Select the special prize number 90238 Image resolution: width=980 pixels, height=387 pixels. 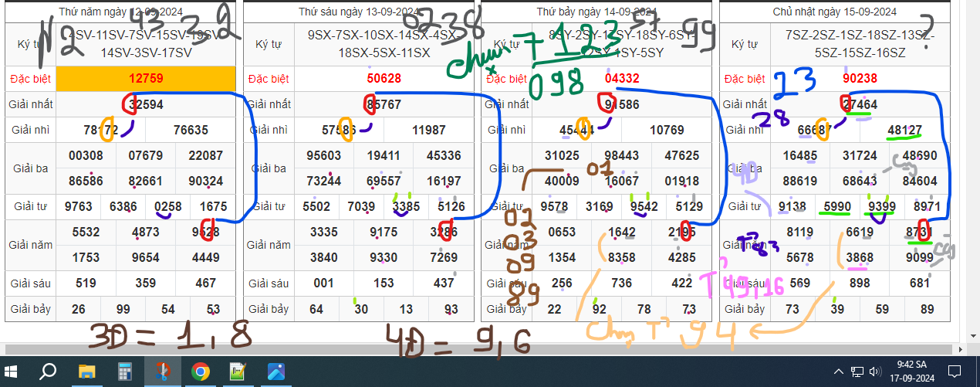[858, 78]
